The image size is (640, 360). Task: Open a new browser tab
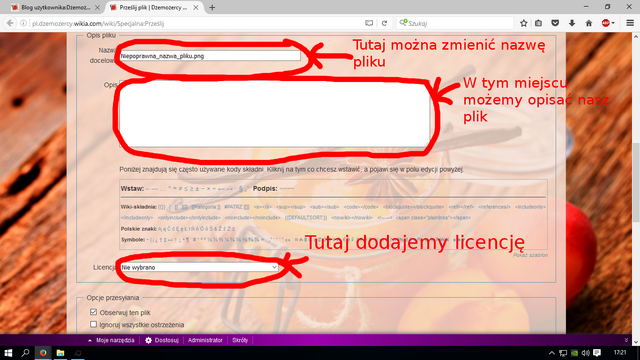coord(212,7)
